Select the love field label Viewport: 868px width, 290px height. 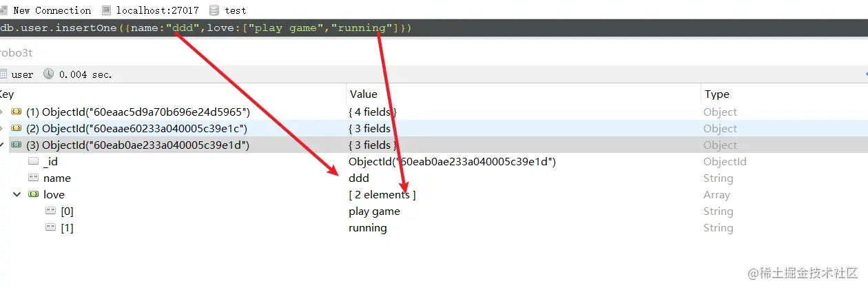click(54, 195)
